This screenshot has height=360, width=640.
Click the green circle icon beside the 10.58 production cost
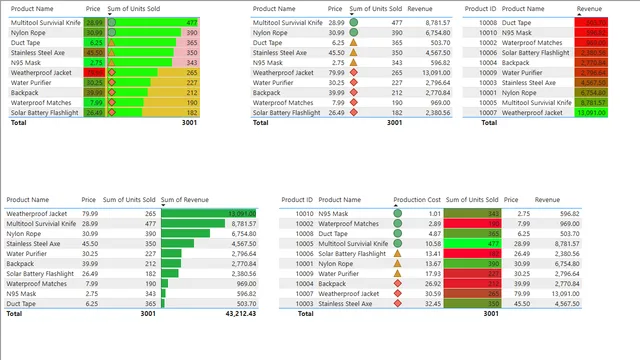tap(398, 243)
